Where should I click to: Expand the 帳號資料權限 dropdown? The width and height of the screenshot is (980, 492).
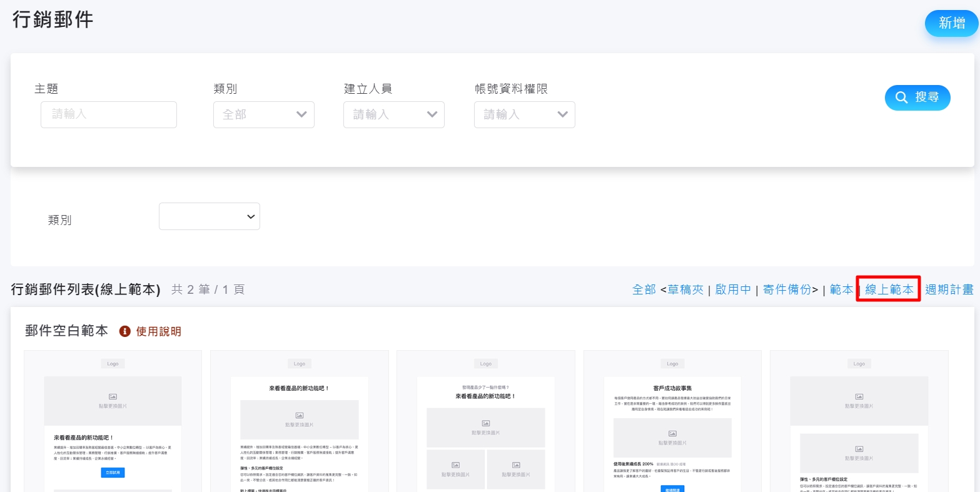coord(524,115)
